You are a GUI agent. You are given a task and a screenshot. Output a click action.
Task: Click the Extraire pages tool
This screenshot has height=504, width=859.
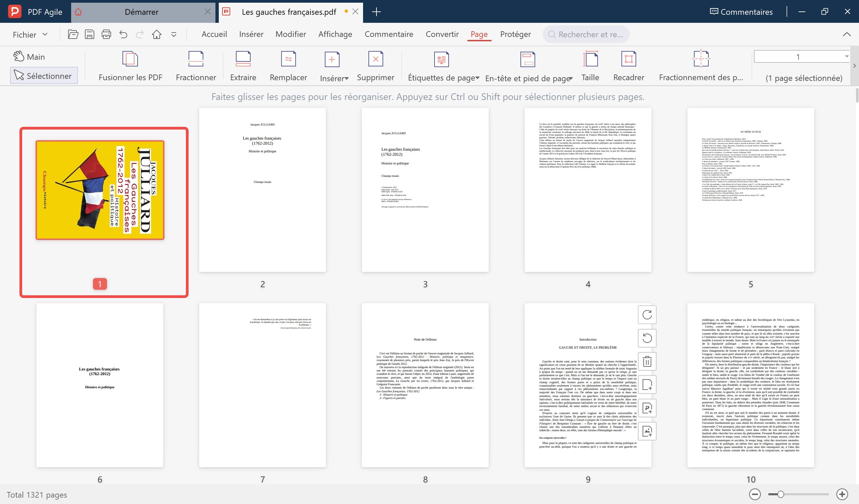click(x=243, y=66)
